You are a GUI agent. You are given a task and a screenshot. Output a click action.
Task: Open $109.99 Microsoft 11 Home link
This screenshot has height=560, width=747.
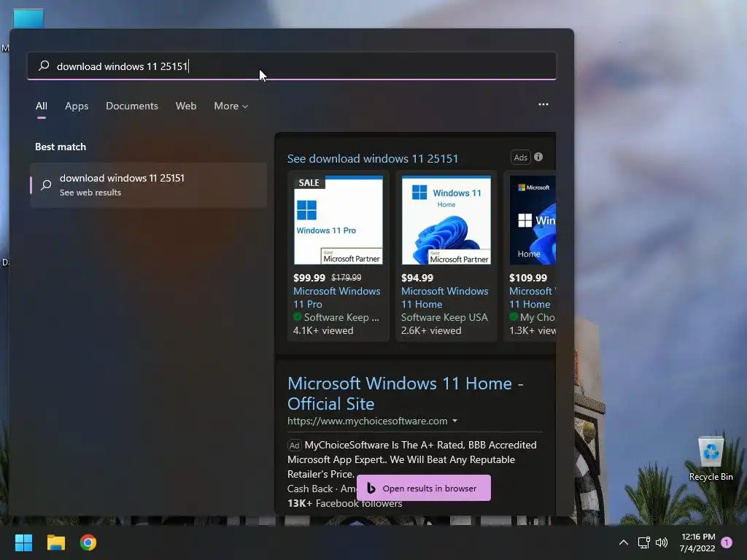tap(532, 297)
